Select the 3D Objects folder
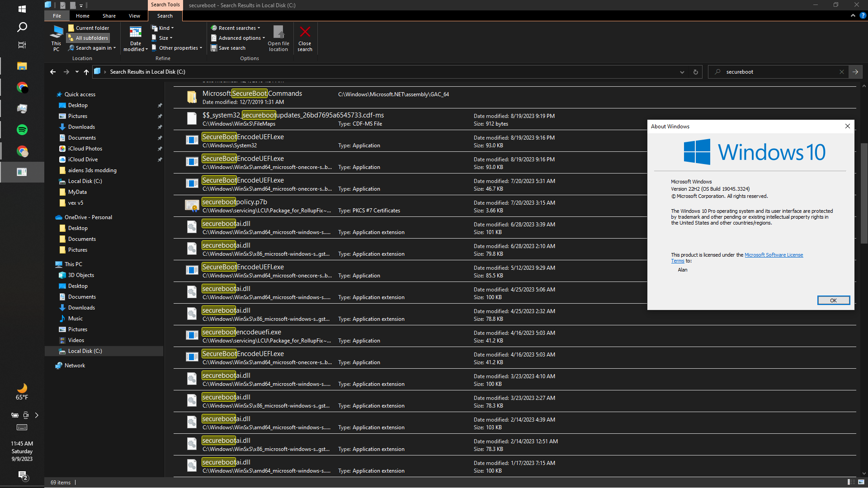This screenshot has width=868, height=488. point(81,275)
